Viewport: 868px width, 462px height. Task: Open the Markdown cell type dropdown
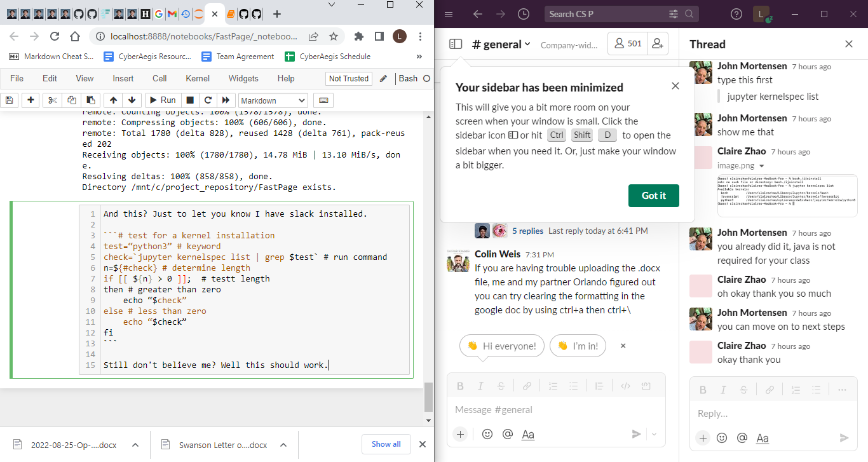point(273,100)
